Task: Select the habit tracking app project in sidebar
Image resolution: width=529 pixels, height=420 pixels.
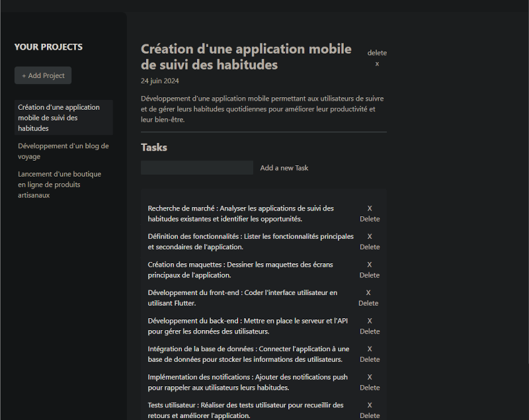Action: (x=63, y=118)
